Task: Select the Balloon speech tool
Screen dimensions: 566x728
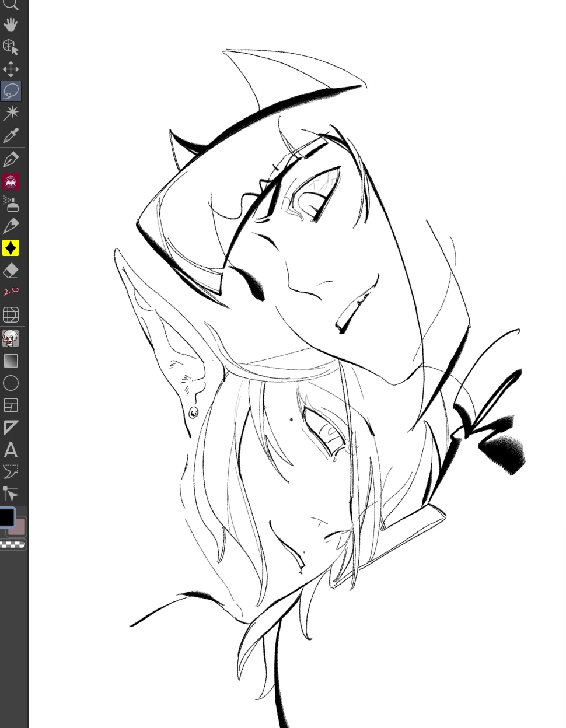Action: [11, 471]
